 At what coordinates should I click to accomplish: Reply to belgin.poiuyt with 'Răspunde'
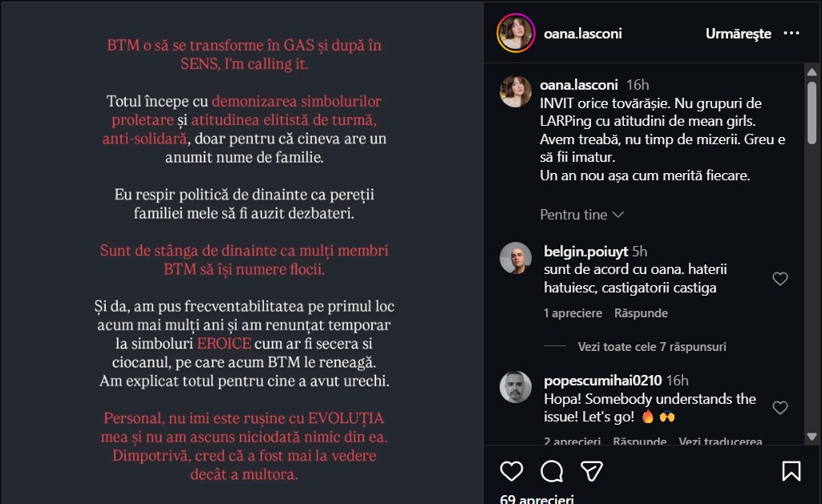[641, 313]
